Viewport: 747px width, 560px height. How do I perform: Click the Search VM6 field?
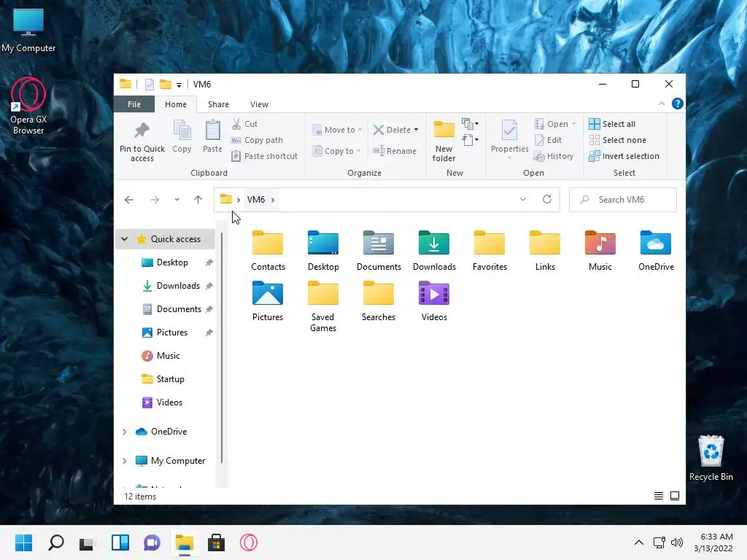click(x=623, y=200)
